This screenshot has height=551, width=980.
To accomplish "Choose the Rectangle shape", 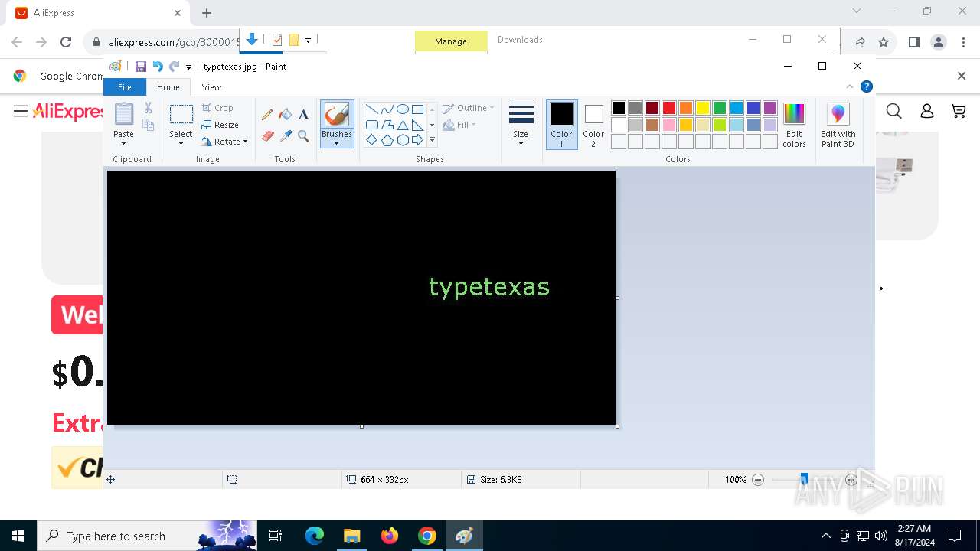I will (x=417, y=109).
